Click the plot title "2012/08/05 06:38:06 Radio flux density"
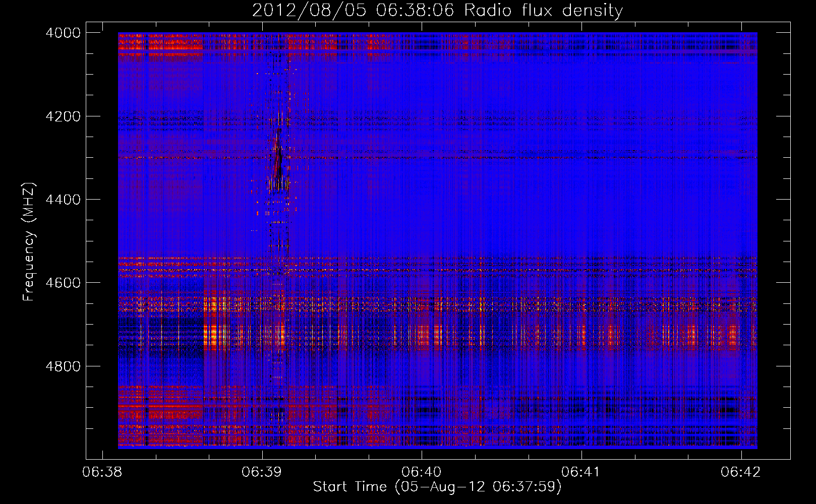 point(437,10)
